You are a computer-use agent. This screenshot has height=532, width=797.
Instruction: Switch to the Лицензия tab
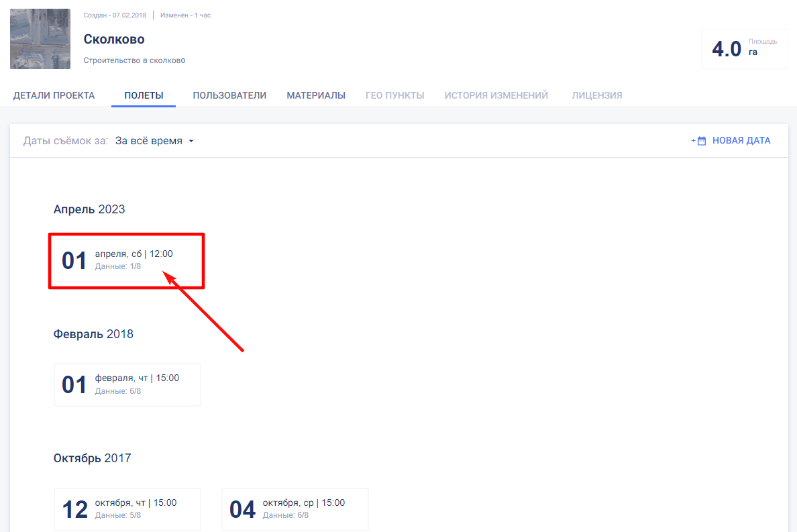tap(596, 95)
